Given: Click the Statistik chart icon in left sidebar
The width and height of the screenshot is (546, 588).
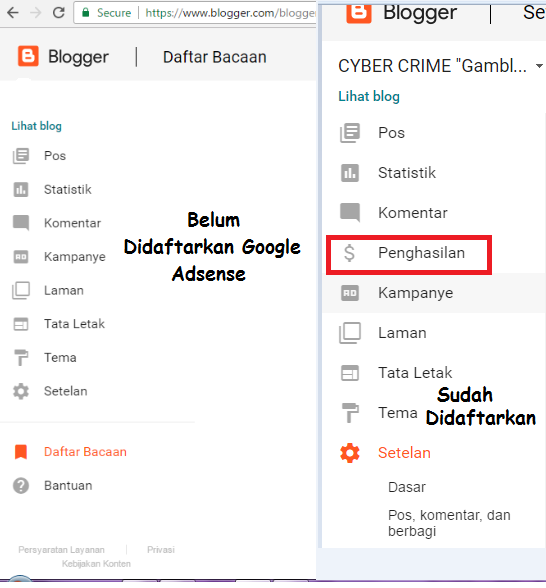Looking at the screenshot, I should [21, 189].
